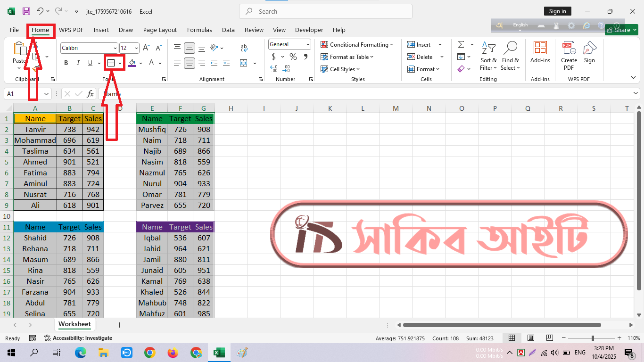
Task: Click the AutoSum sigma icon
Action: [x=461, y=44]
